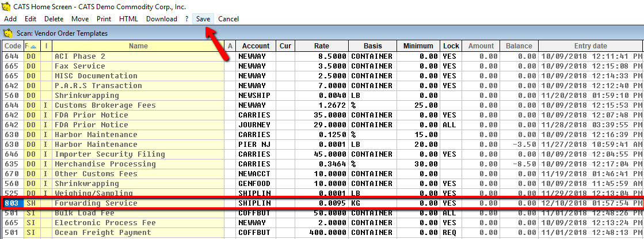Screen dimensions: 644x239
Task: Select the Move menu item
Action: 80,19
